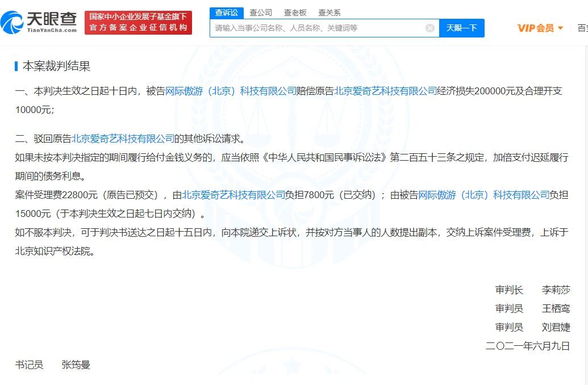Viewport: 588px width, 385px height.
Task: Open 网际傲游 link before 负担15000元
Action: click(x=483, y=195)
